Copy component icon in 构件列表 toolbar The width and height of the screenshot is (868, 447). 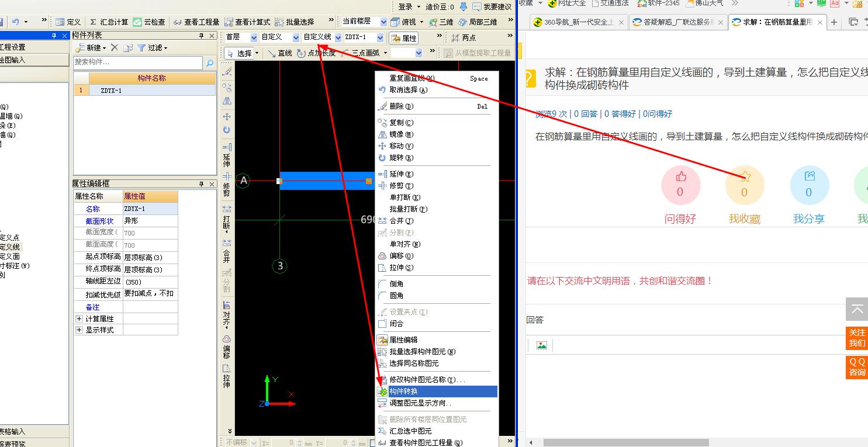(128, 48)
